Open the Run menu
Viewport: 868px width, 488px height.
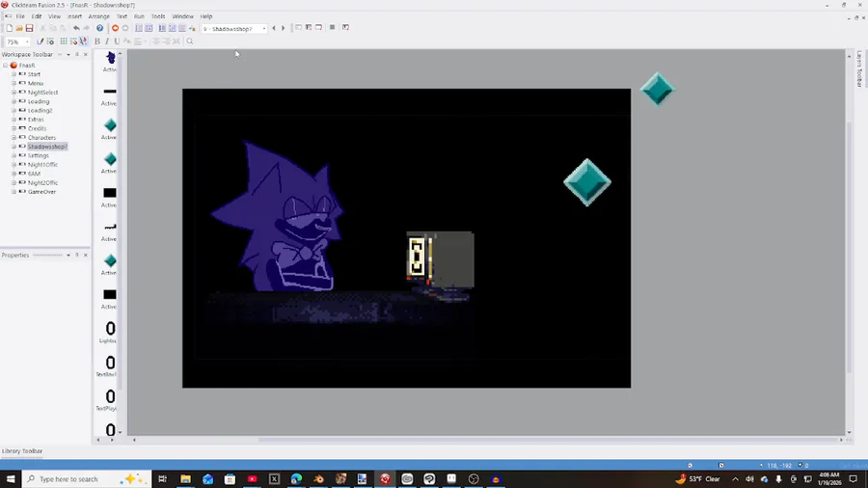coord(139,16)
